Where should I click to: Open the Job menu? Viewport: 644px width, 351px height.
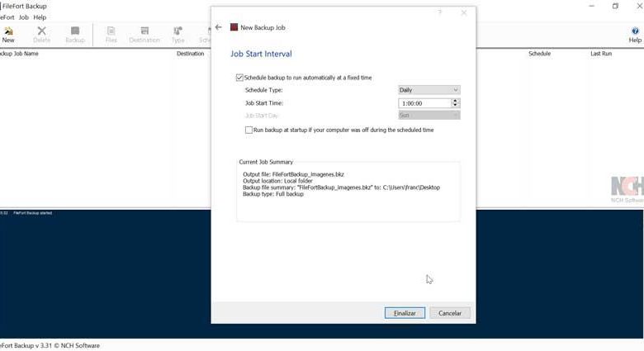pos(24,17)
